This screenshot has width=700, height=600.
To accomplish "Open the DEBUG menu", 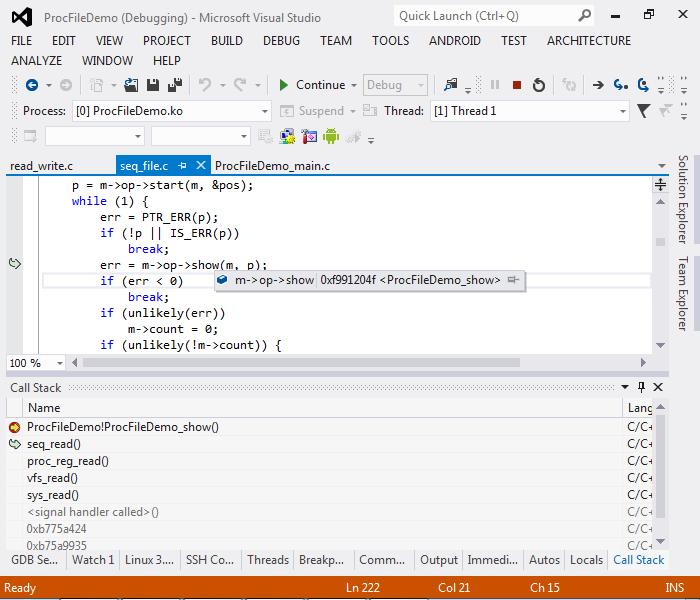I will pos(281,41).
